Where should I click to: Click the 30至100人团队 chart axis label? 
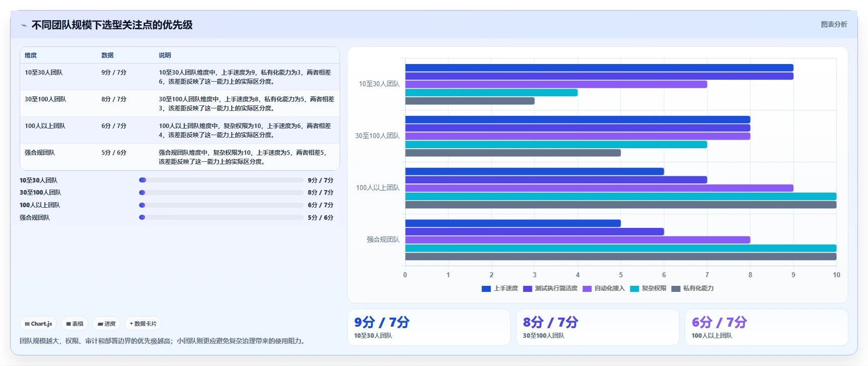(x=377, y=136)
